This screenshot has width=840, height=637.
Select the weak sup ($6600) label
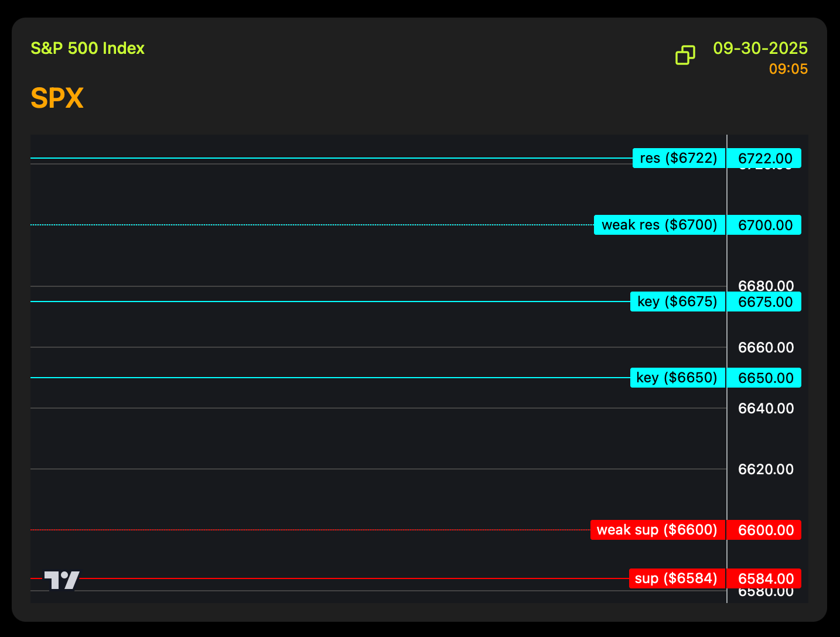click(657, 530)
